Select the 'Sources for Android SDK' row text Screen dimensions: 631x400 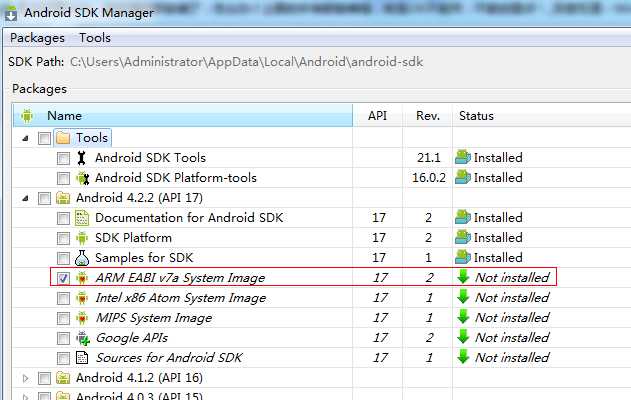coord(169,358)
